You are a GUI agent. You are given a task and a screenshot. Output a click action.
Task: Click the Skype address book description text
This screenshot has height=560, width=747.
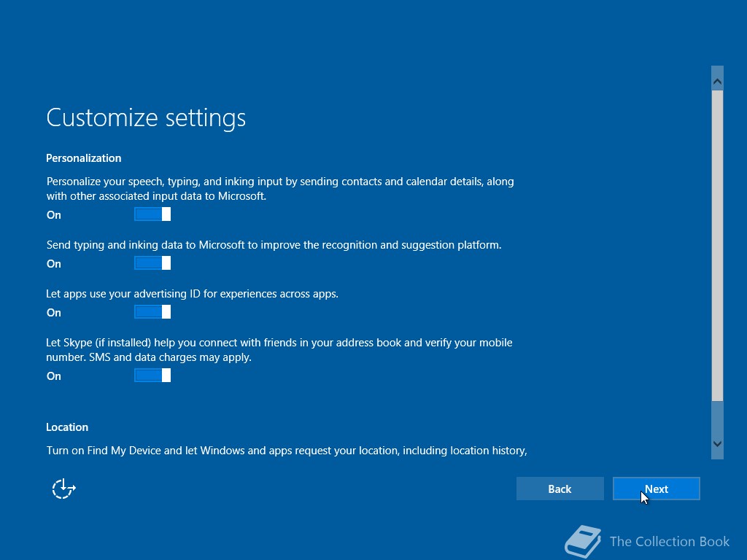pyautogui.click(x=279, y=350)
